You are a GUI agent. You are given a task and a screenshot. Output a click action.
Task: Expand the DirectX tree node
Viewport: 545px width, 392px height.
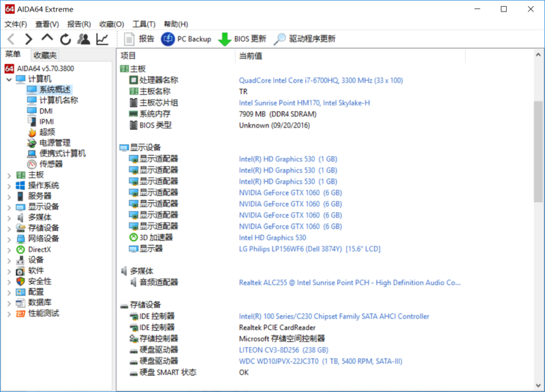[9, 250]
